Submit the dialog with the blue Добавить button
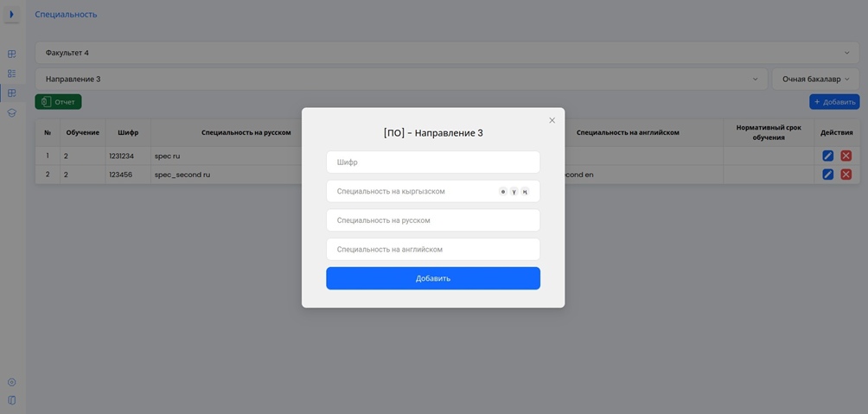868x414 pixels. coord(433,278)
